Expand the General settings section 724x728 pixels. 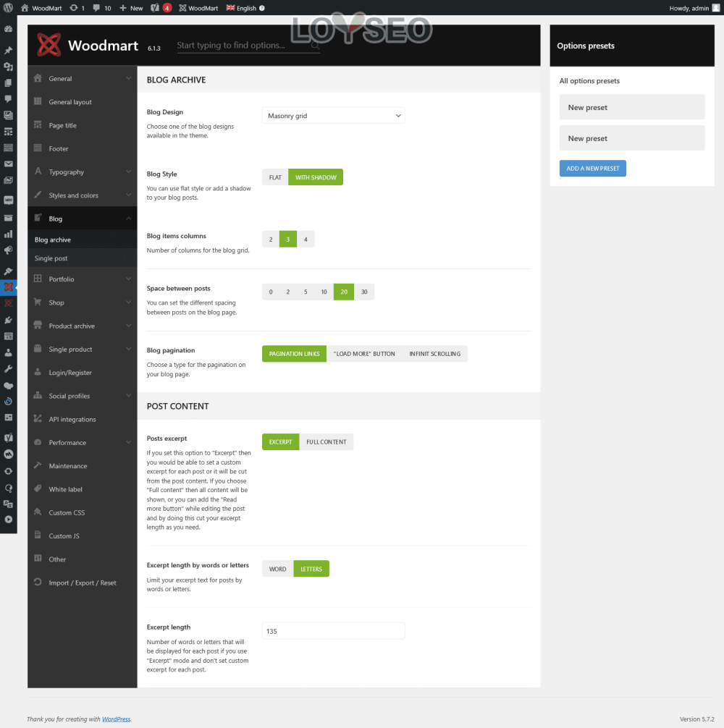(x=83, y=78)
